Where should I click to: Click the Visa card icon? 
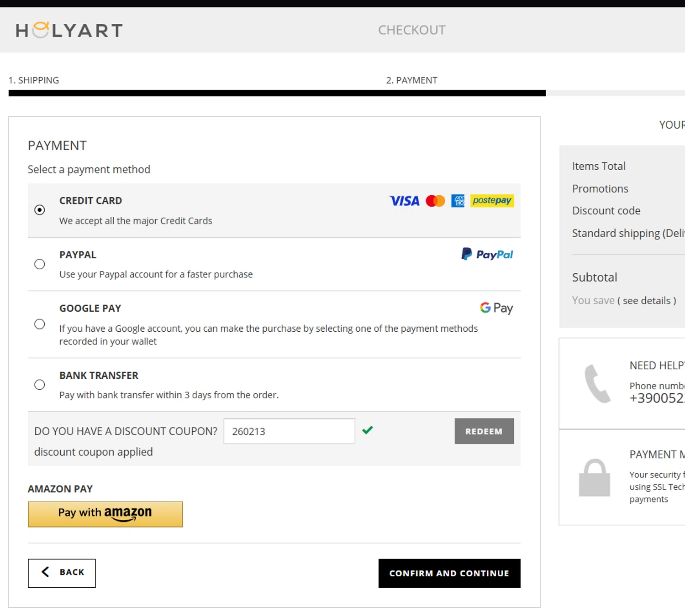tap(404, 201)
